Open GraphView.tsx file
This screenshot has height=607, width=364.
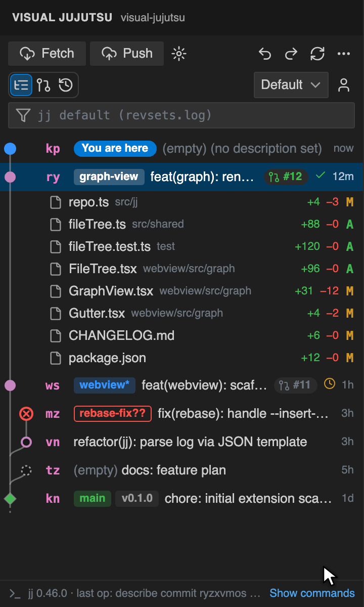pyautogui.click(x=182, y=291)
